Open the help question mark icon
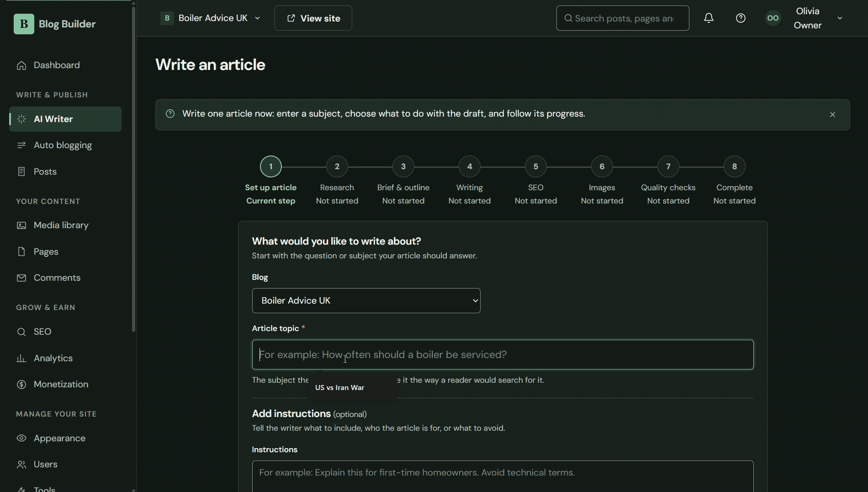 pyautogui.click(x=741, y=18)
